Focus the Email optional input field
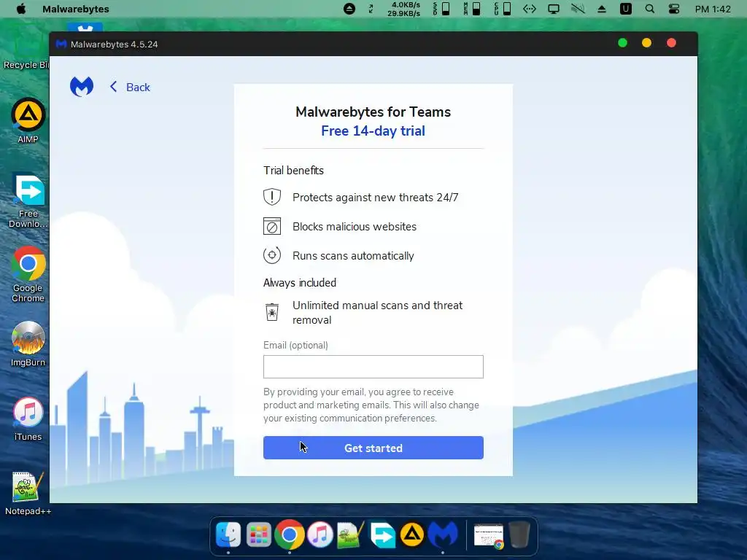Viewport: 747px width, 560px height. [x=373, y=367]
